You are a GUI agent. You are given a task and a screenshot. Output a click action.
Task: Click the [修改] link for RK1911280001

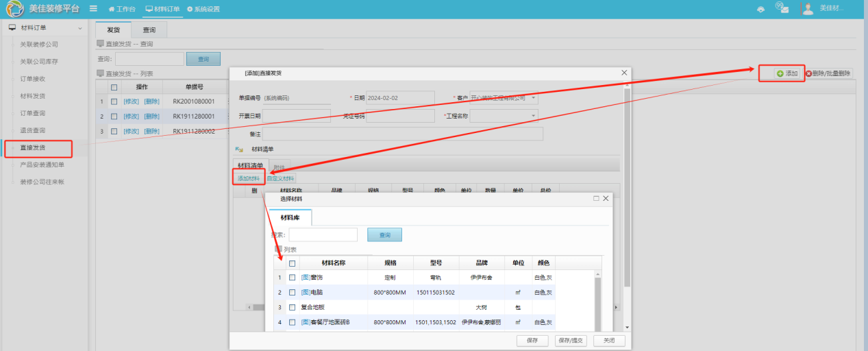[x=131, y=117]
